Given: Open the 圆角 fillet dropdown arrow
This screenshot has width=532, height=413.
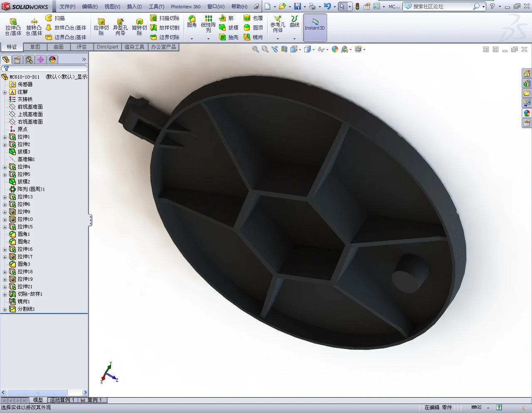Looking at the screenshot, I should [192, 39].
